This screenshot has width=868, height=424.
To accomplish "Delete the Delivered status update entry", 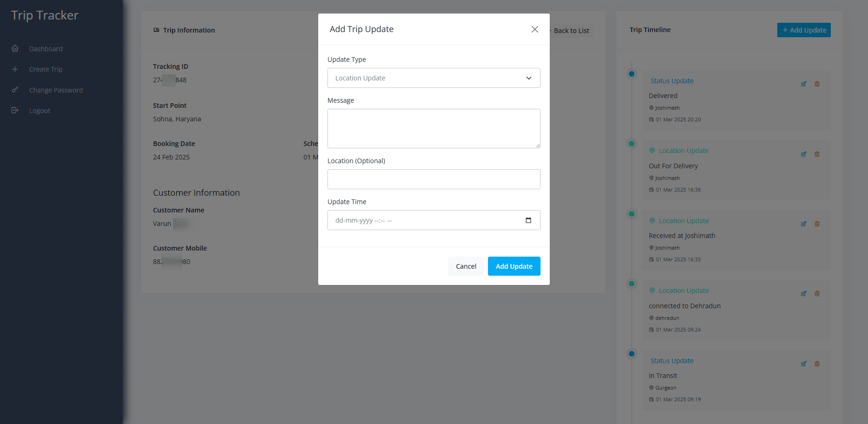I will (x=817, y=84).
